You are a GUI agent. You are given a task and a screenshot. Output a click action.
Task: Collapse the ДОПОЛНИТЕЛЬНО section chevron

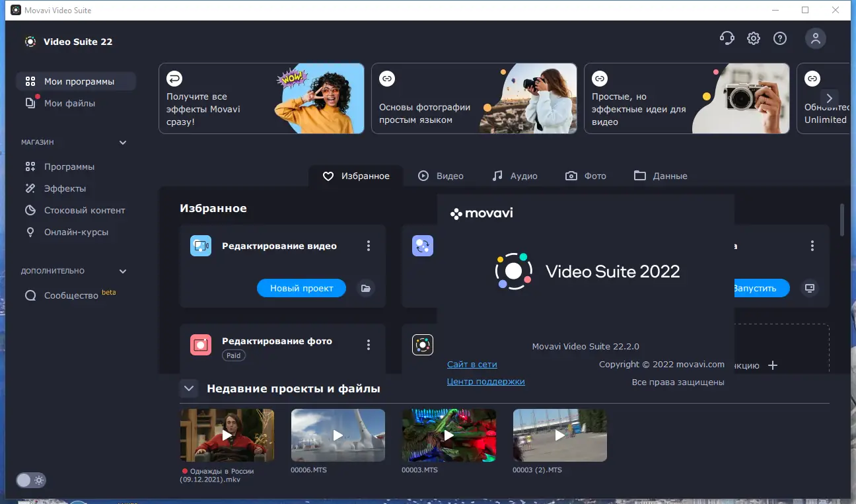122,271
